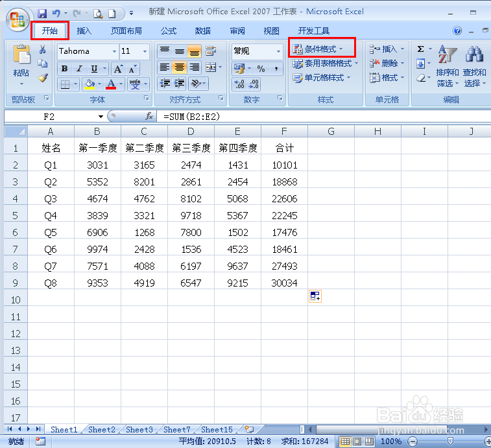Copy selection in clipboard group

[x=43, y=64]
